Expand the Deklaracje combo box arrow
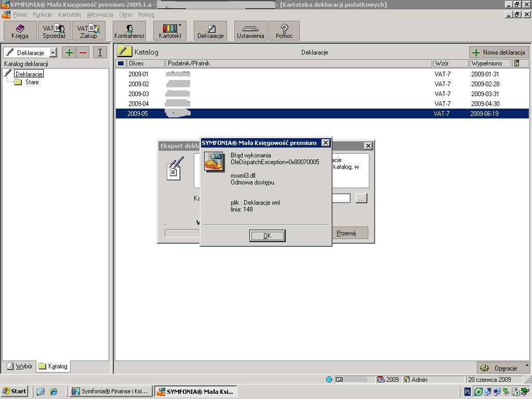This screenshot has height=399, width=532. 53,52
